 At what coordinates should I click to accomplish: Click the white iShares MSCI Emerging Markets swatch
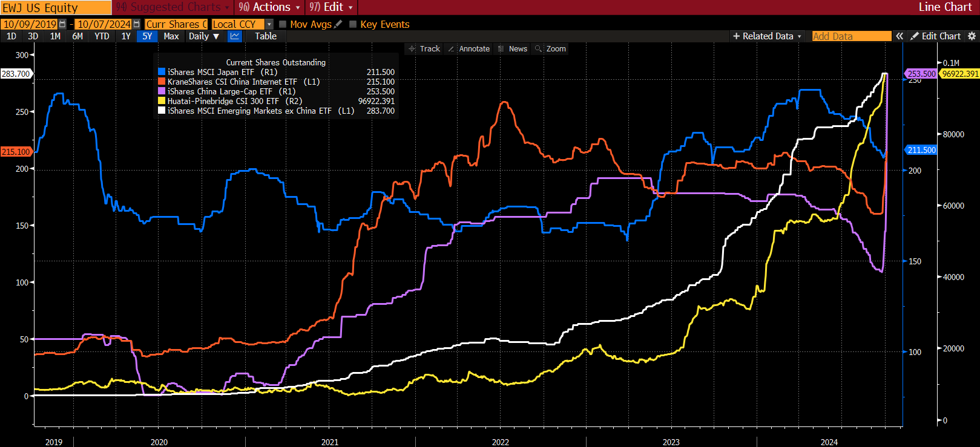tap(162, 111)
